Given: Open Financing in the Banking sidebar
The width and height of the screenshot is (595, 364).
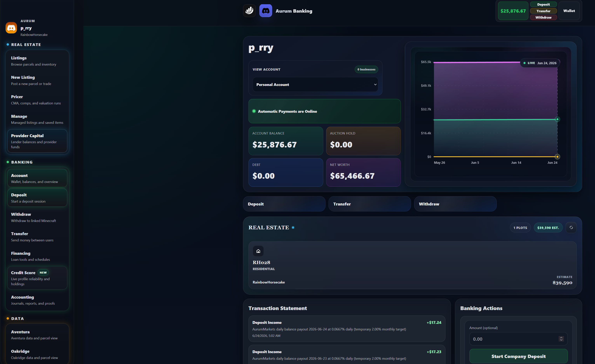Looking at the screenshot, I should point(37,256).
